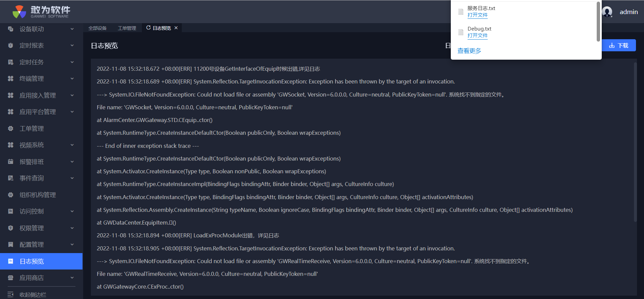Click 收起侧边栏 to collapse sidebar
The width and height of the screenshot is (644, 299).
33,295
